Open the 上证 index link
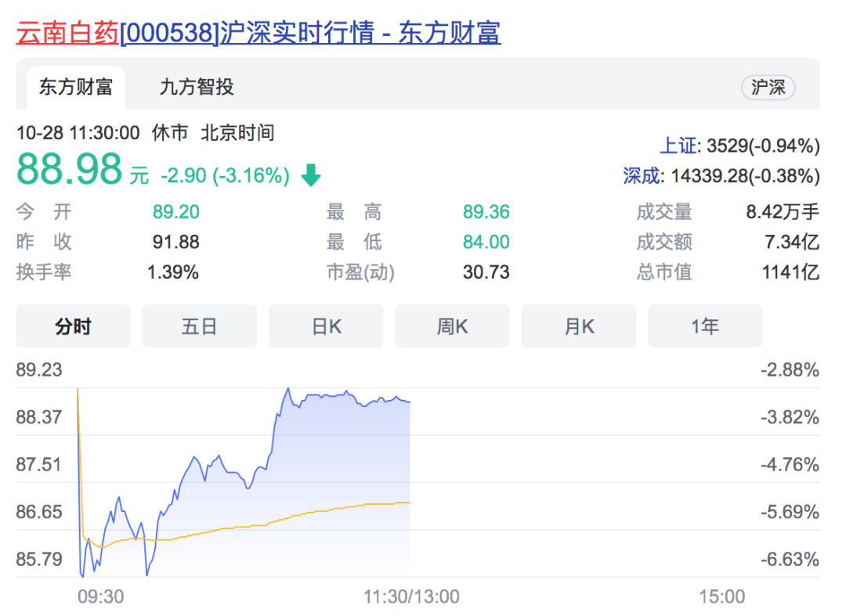This screenshot has height=616, width=846. click(678, 146)
